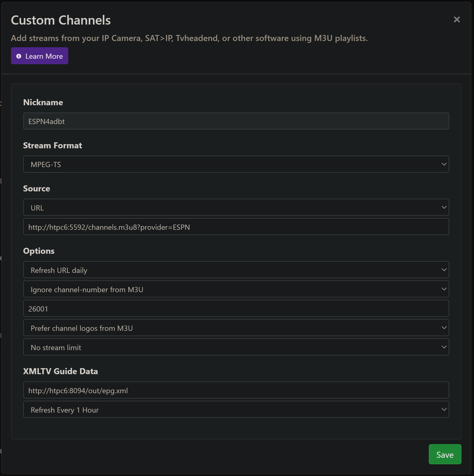The width and height of the screenshot is (474, 476).
Task: Click the Nickname label text
Action: (x=43, y=102)
